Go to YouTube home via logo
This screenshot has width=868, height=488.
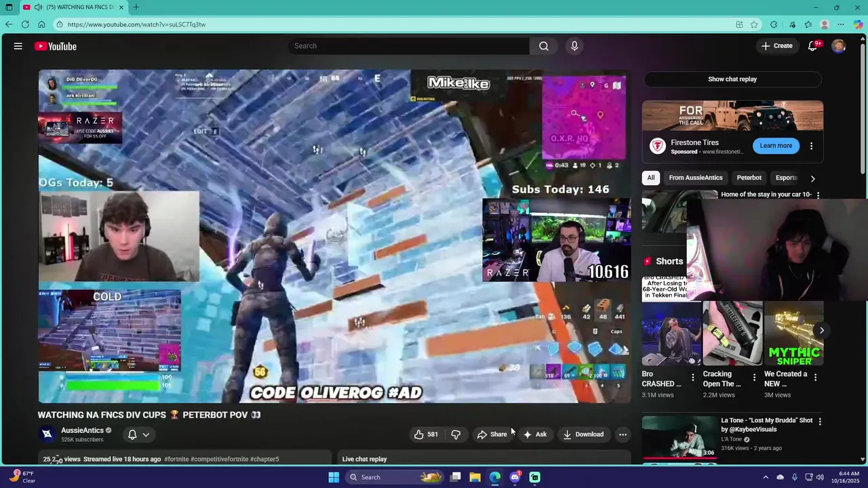coord(56,46)
